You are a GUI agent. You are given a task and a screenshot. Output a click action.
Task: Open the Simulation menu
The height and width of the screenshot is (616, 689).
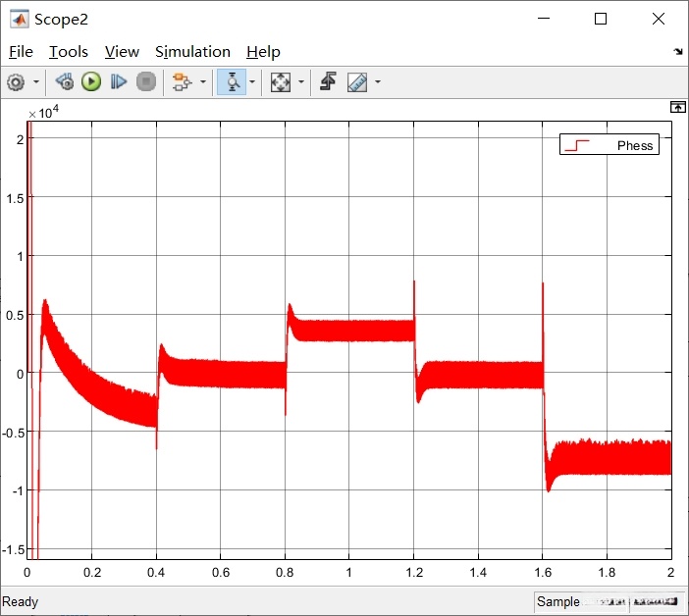[192, 52]
